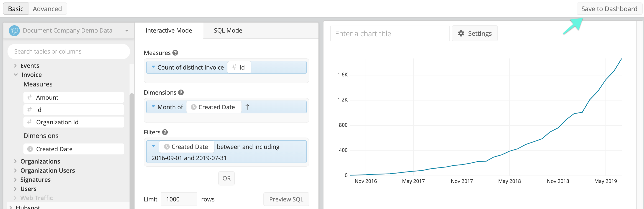644x209 pixels.
Task: Open the Filters help question-mark icon
Action: [x=165, y=132]
